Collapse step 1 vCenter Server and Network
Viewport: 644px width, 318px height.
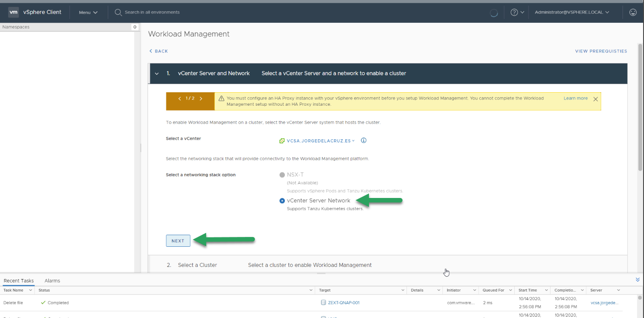(x=157, y=73)
